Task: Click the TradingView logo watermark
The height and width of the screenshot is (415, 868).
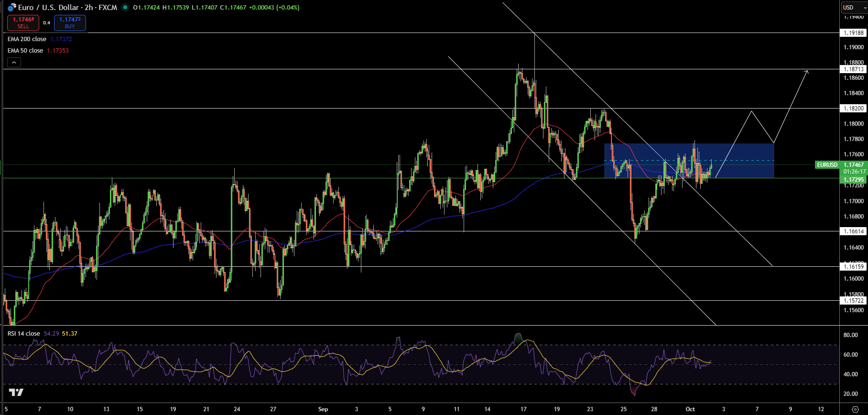Action: coord(16,393)
